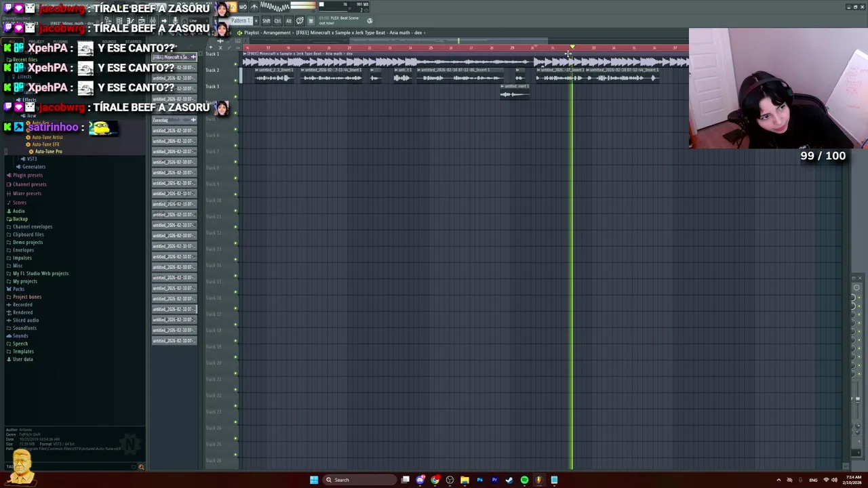Mute Track 1 with its green switch
The image size is (868, 488).
pyautogui.click(x=235, y=63)
